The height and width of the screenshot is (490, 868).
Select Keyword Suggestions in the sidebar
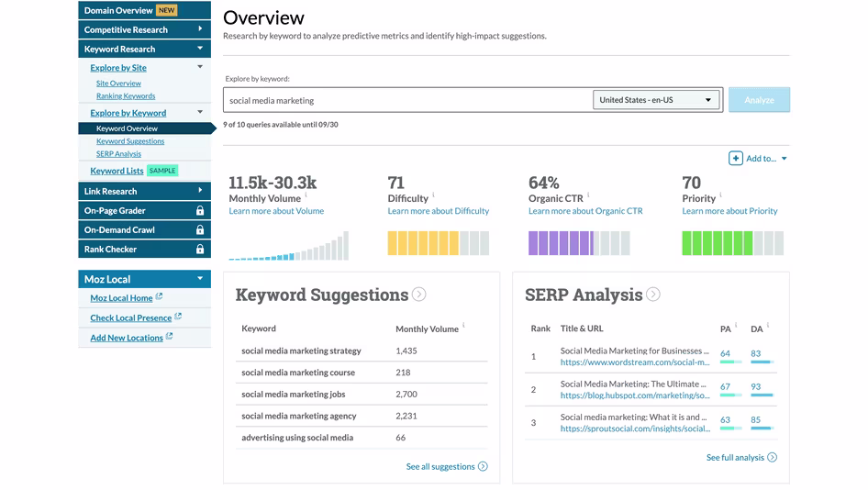130,141
